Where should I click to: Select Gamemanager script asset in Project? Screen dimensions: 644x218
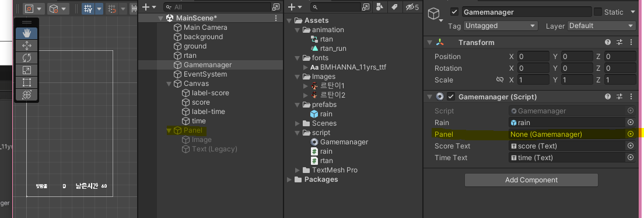344,142
